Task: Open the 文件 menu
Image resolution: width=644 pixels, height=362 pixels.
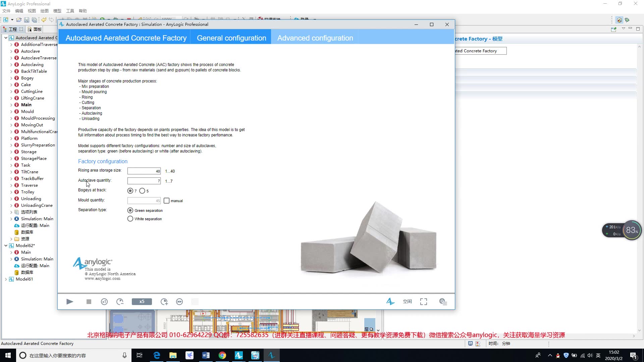Action: pyautogui.click(x=6, y=11)
